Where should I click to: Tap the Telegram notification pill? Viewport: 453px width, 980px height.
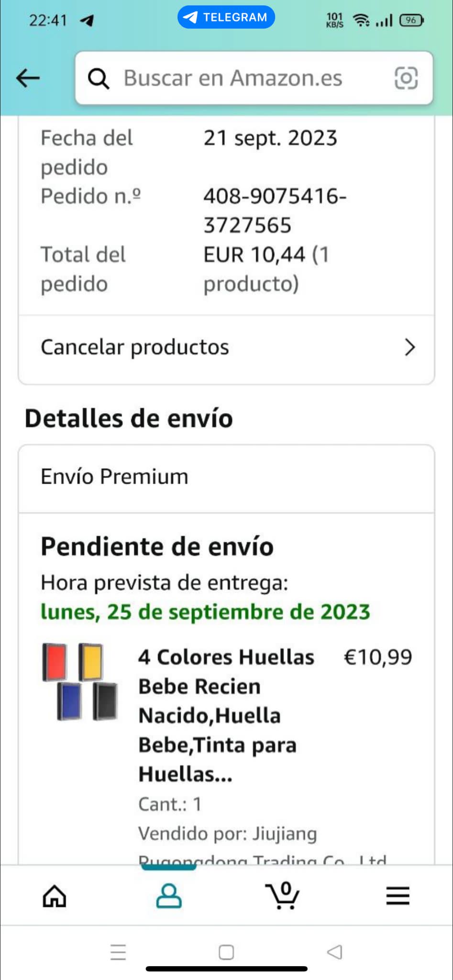coord(226,17)
